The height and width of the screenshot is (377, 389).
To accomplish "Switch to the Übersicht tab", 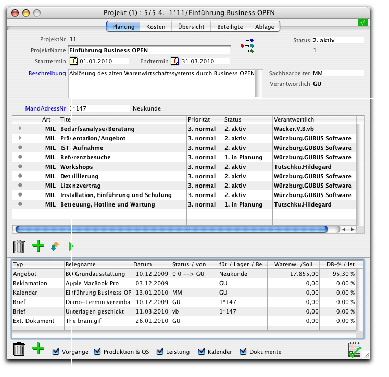I will [191, 27].
